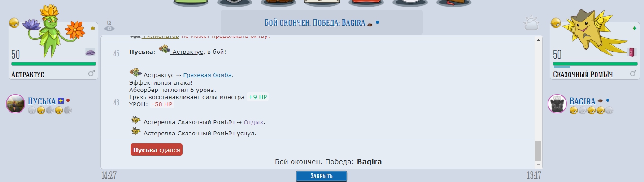
Task: Open Bagira's avatar picture
Action: 557,104
